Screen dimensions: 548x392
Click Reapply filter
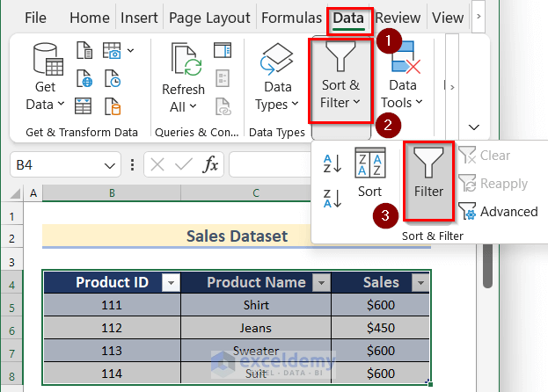(x=493, y=184)
